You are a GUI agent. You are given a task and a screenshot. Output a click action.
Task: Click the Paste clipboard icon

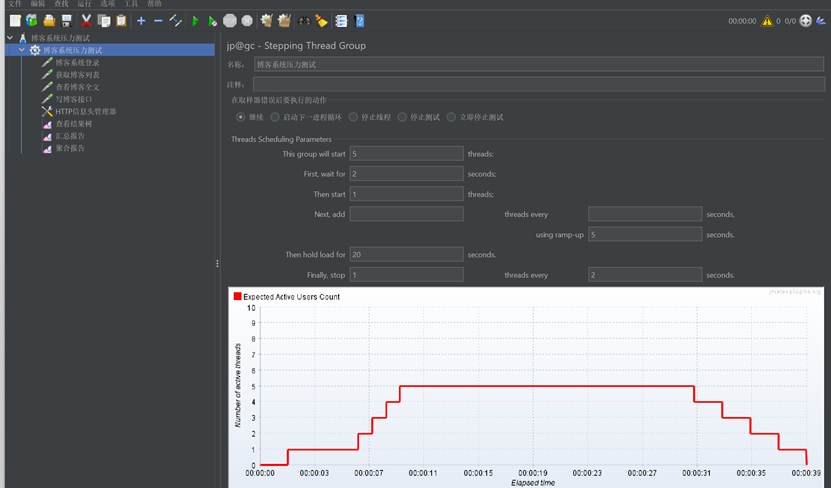click(121, 21)
